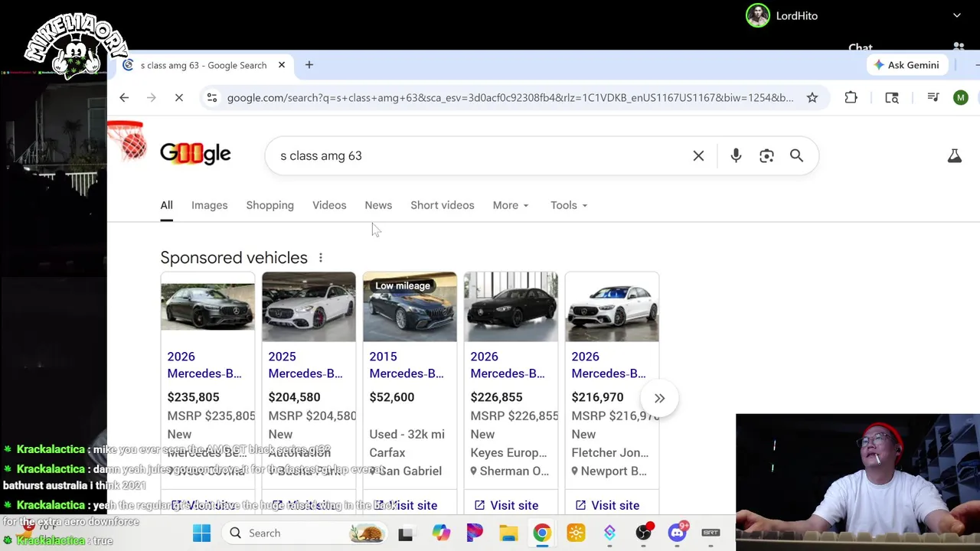The image size is (980, 551).
Task: Switch to the Short videos tab
Action: (x=443, y=205)
